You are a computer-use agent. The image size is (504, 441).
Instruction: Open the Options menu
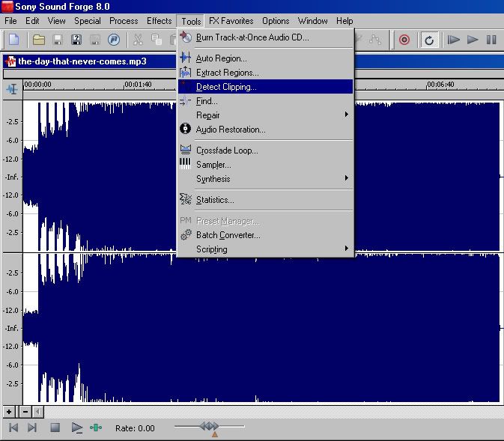[x=276, y=21]
